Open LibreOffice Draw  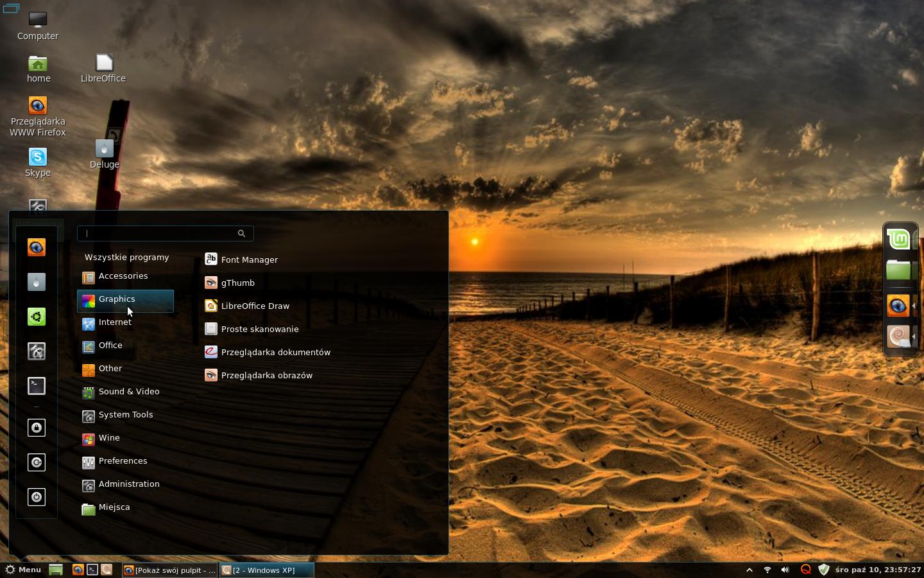[x=247, y=306]
